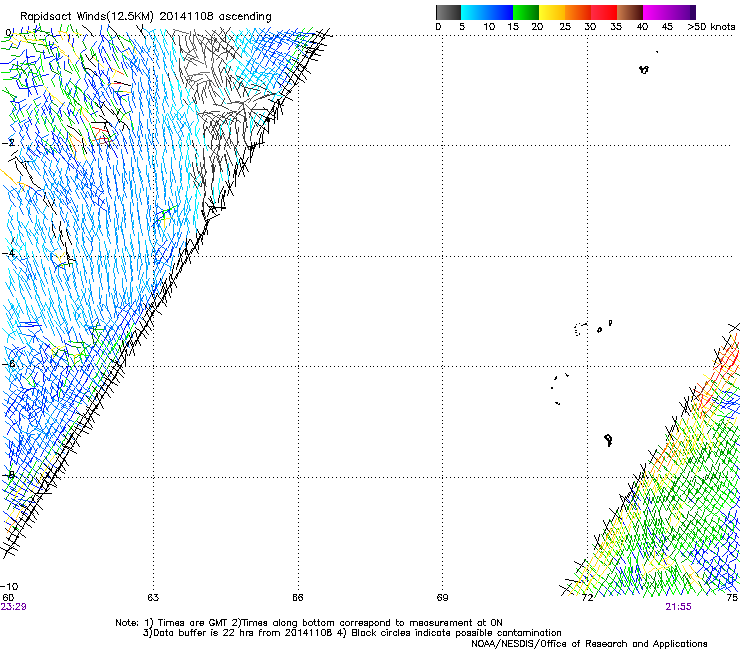
Task: Click the orange 25–30 knots legend swatch
Action: tap(578, 12)
